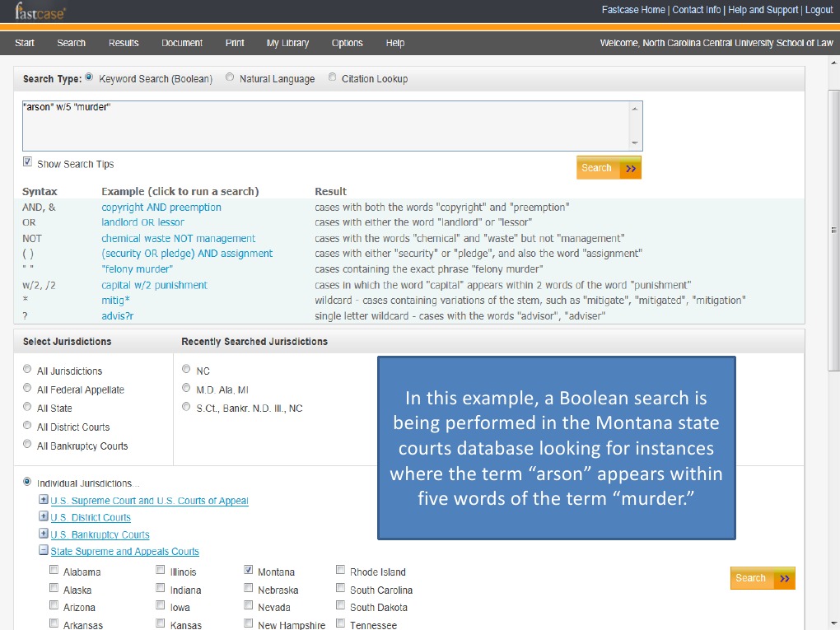Select the Natural Language search type
The width and height of the screenshot is (840, 630).
coord(230,78)
